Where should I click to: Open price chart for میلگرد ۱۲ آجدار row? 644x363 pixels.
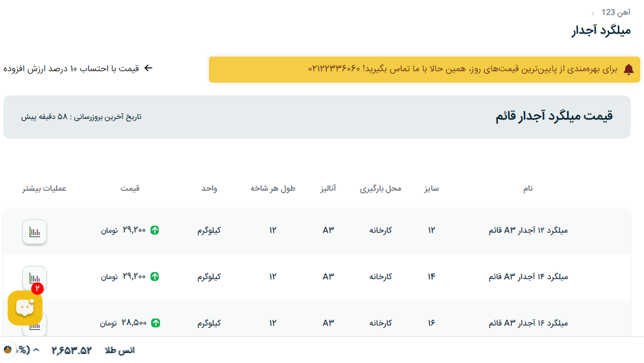click(x=35, y=231)
